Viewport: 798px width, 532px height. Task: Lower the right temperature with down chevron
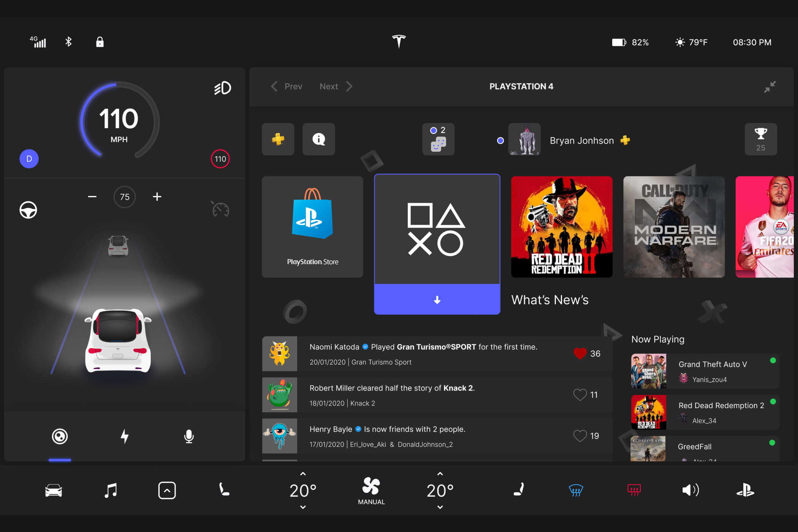point(440,507)
